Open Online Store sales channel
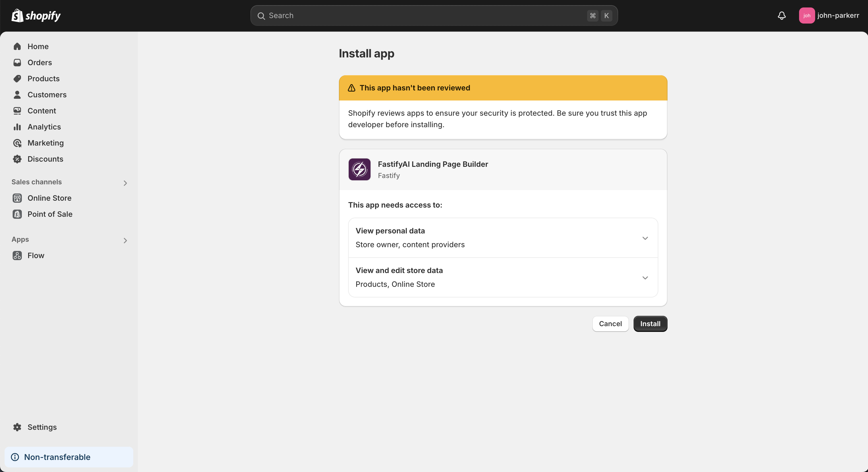868x472 pixels. pos(49,198)
